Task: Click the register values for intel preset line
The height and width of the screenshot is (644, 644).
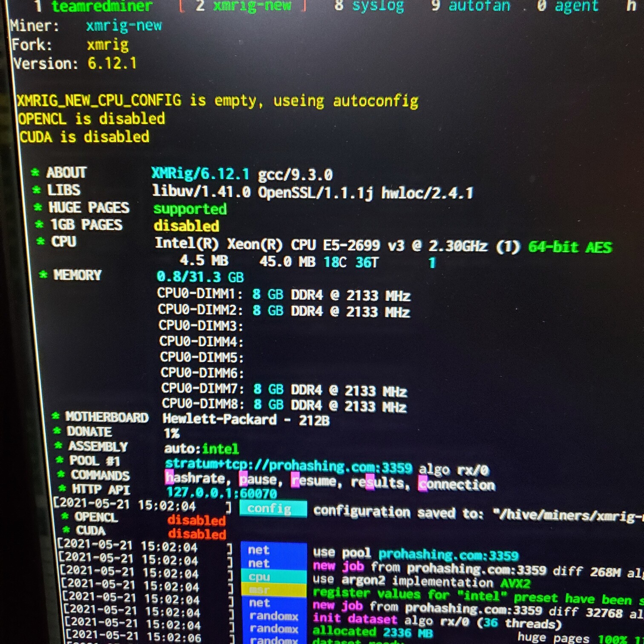Action: coord(478,596)
